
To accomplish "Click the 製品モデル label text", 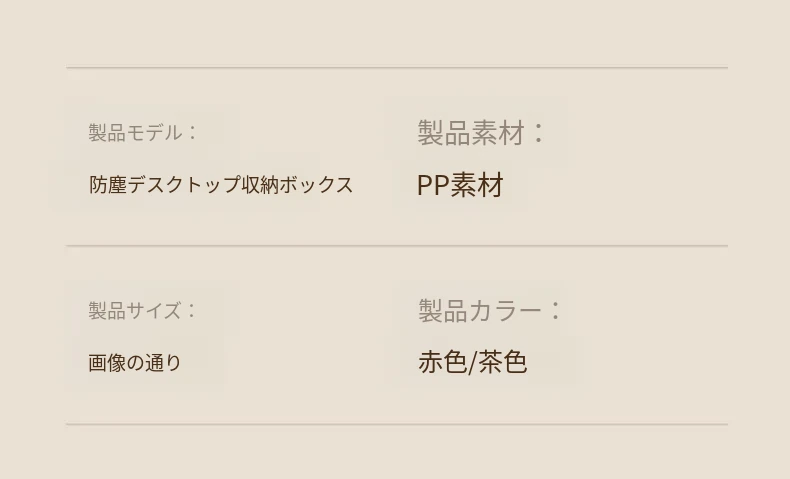I will (135, 132).
